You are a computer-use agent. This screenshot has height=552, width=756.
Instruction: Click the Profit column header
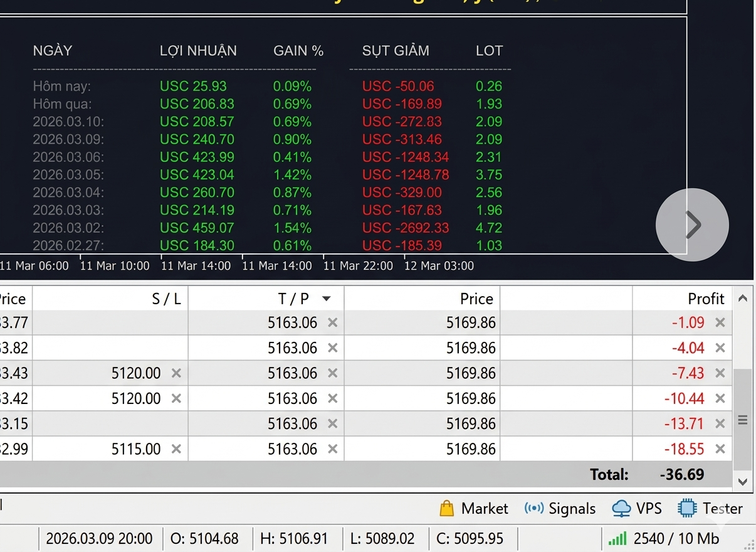coord(682,299)
